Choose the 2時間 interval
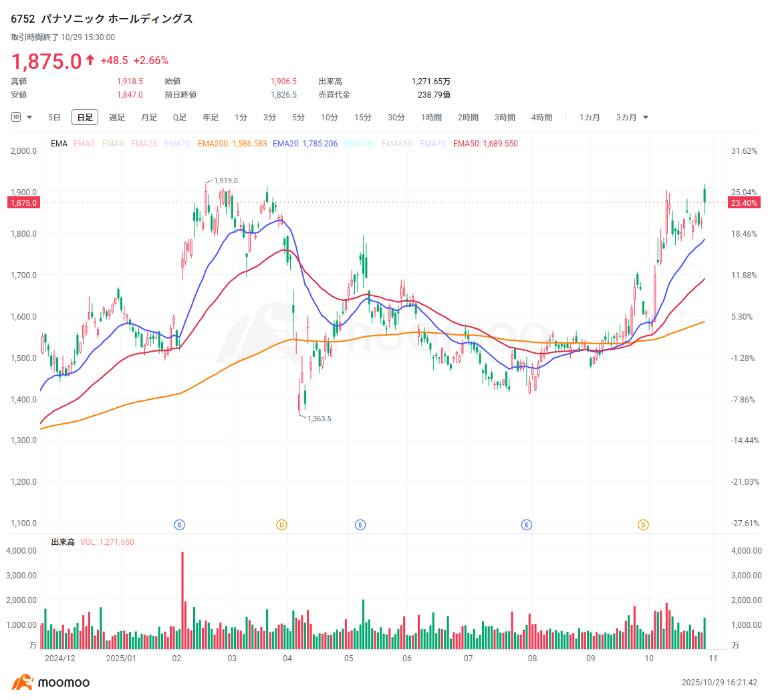Screen dimensions: 768x700 pos(468,118)
